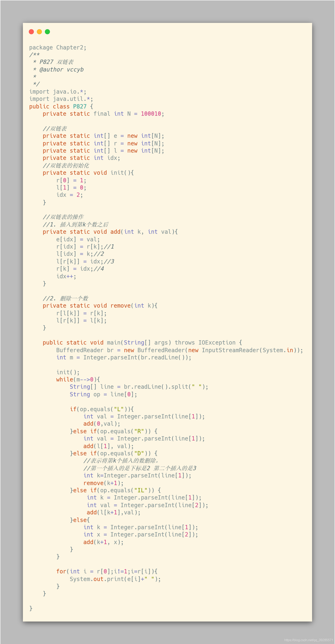Click the '//表示将第k个插入的数删除。' comment
The width and height of the screenshot is (335, 644).
[x=121, y=461]
